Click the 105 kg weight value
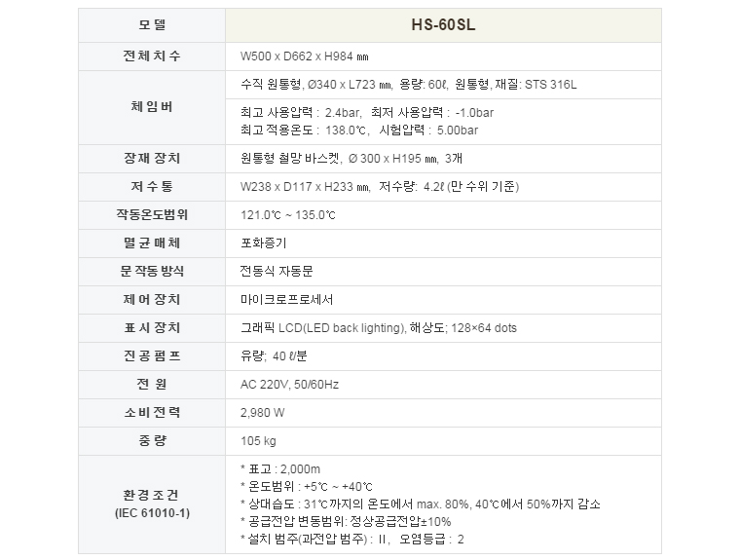740x560 pixels. click(258, 441)
